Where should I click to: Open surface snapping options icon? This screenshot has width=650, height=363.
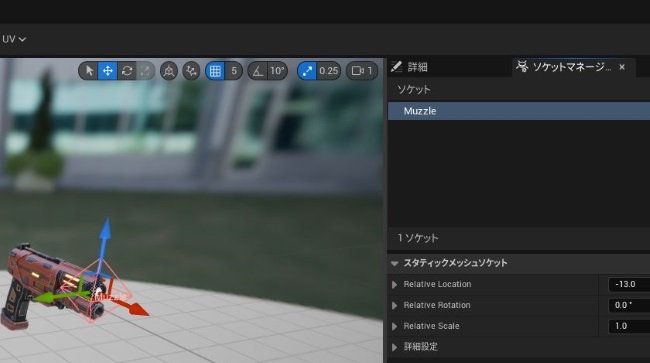[x=191, y=71]
